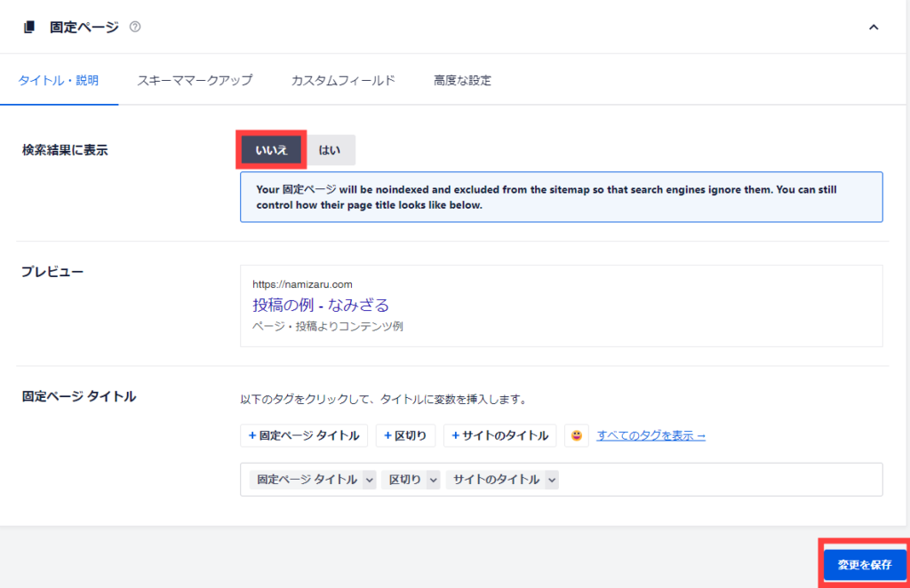
Task: Click the 固定ページ タイトル field label
Action: click(x=79, y=397)
